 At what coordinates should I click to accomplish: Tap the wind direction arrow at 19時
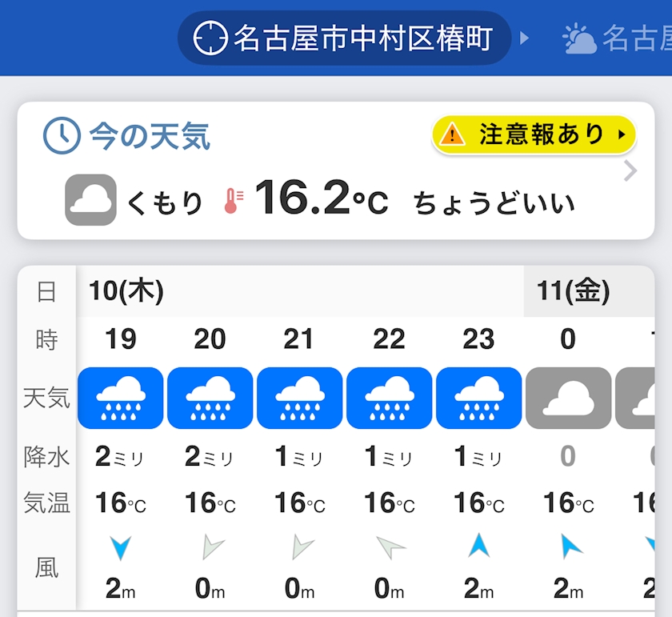120,548
